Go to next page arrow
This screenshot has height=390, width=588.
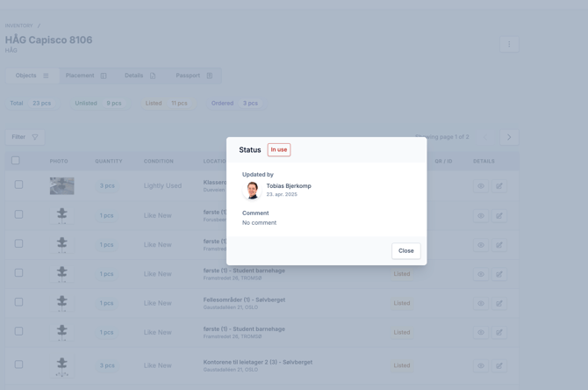pyautogui.click(x=509, y=137)
